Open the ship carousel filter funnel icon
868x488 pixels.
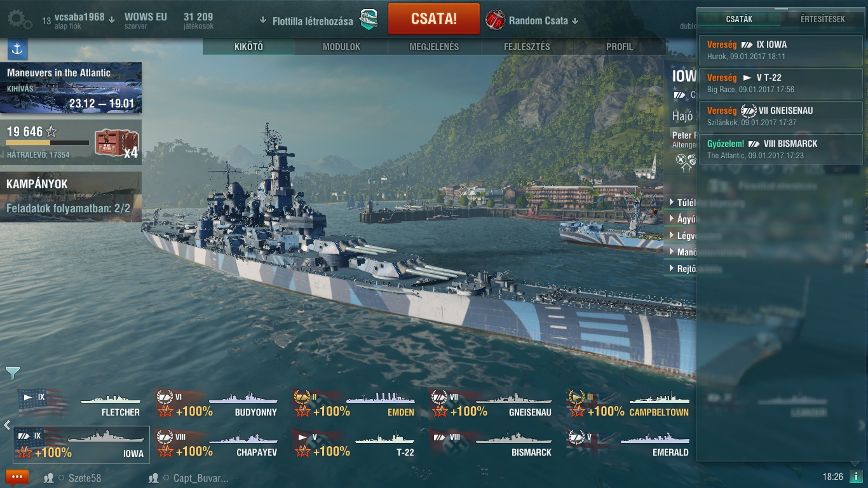(13, 373)
